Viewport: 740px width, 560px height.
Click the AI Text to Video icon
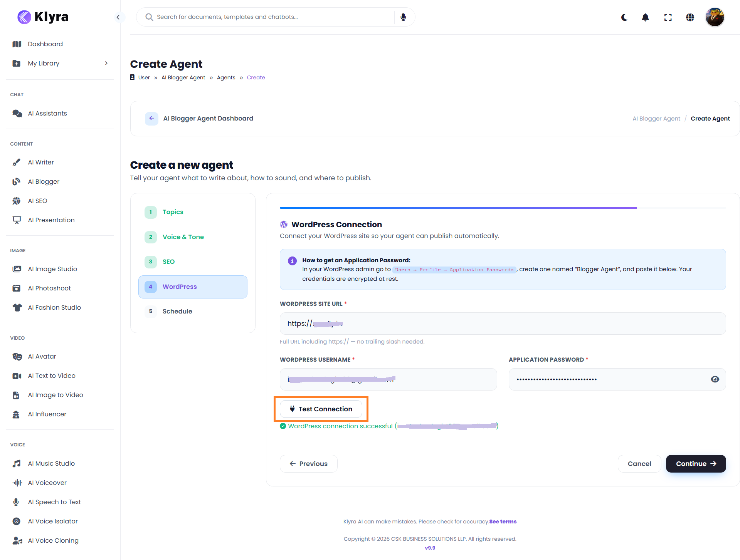pyautogui.click(x=17, y=376)
